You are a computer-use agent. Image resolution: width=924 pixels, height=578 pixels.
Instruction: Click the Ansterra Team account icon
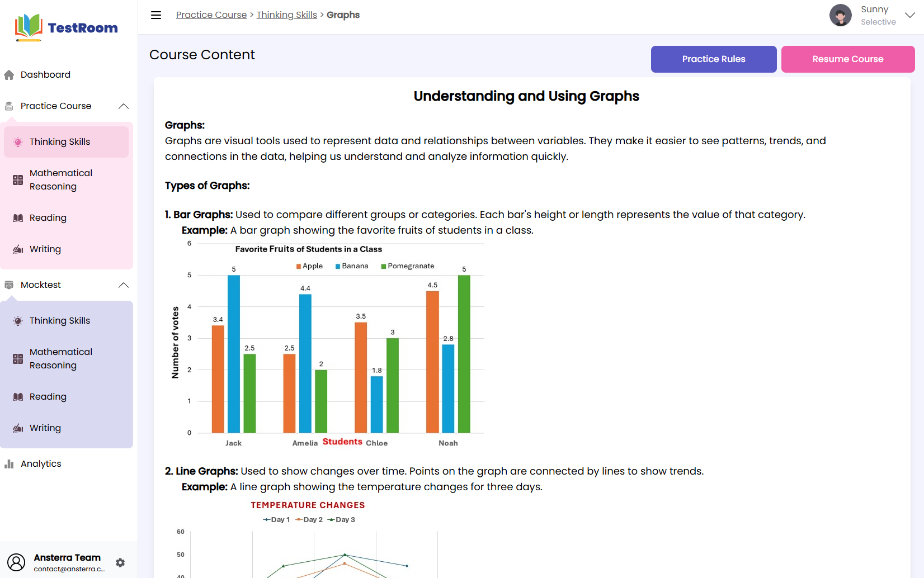click(16, 562)
